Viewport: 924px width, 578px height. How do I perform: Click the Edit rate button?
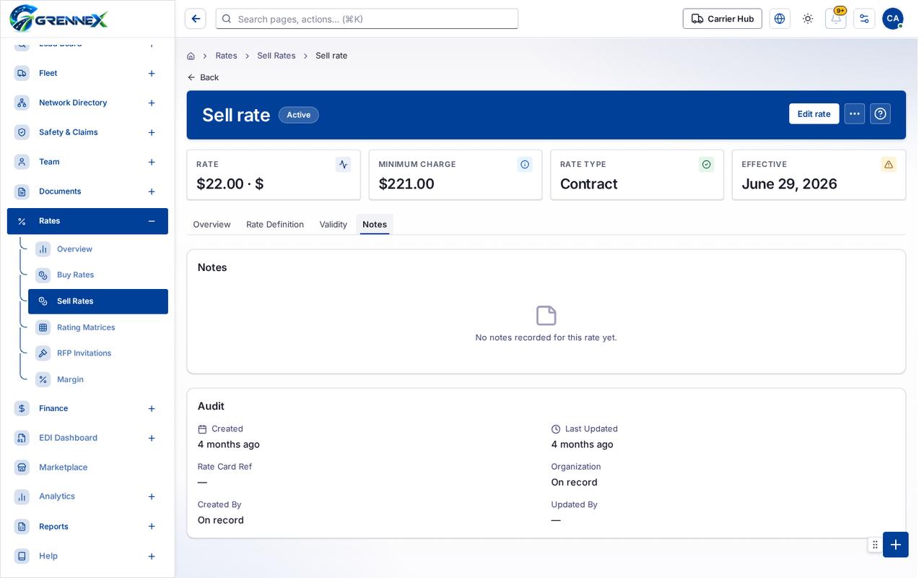pos(814,113)
